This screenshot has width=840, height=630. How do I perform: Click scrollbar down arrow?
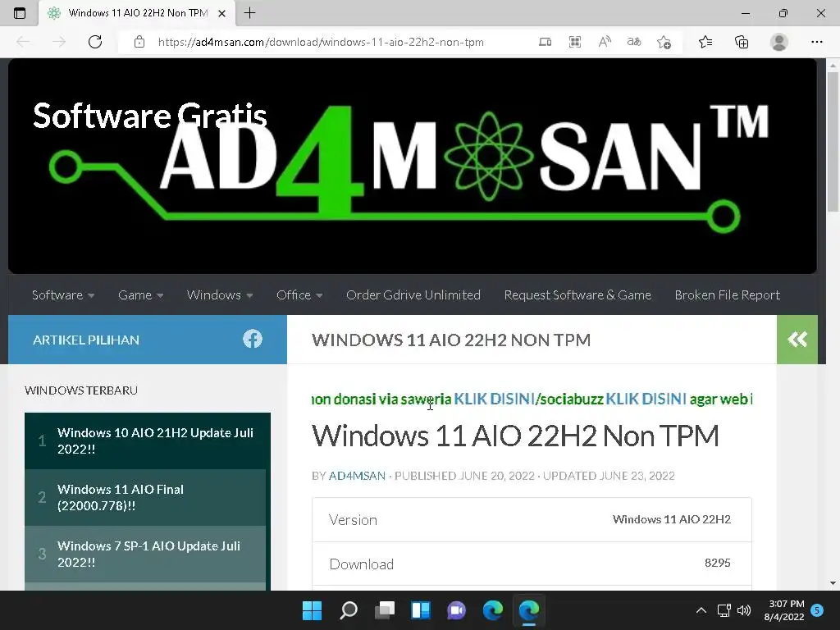833,583
